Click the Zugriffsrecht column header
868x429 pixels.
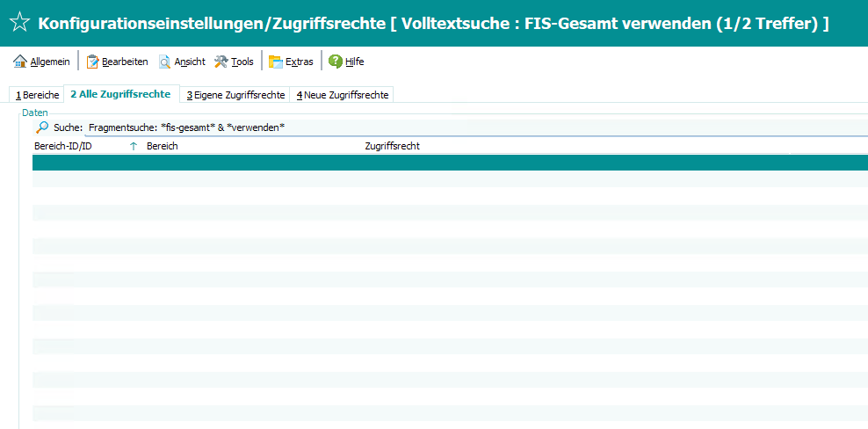(392, 146)
